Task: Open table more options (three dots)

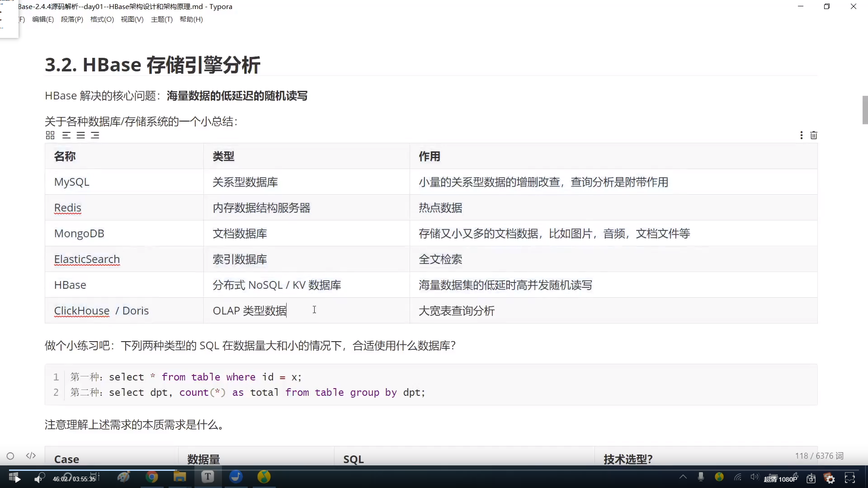Action: point(801,135)
